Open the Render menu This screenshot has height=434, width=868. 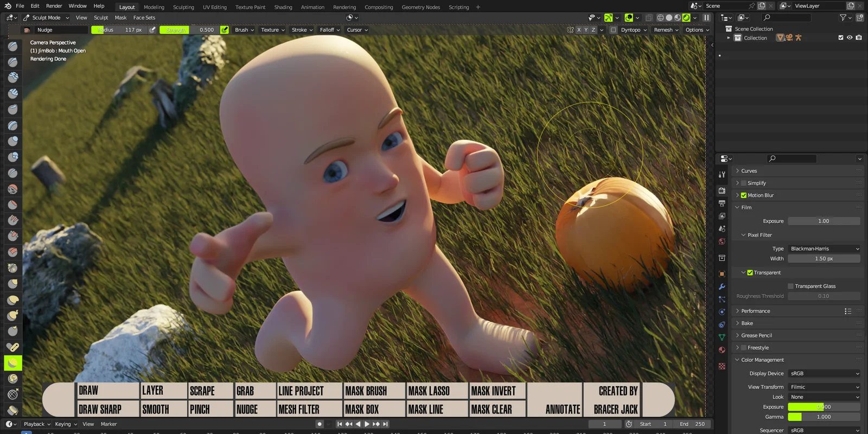click(54, 6)
